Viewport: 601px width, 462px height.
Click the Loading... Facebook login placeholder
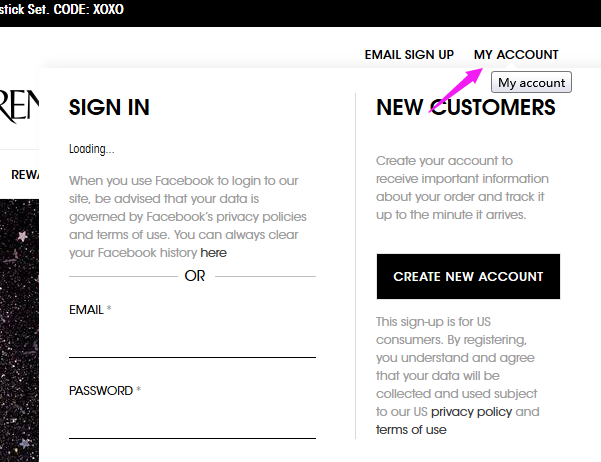[x=92, y=149]
